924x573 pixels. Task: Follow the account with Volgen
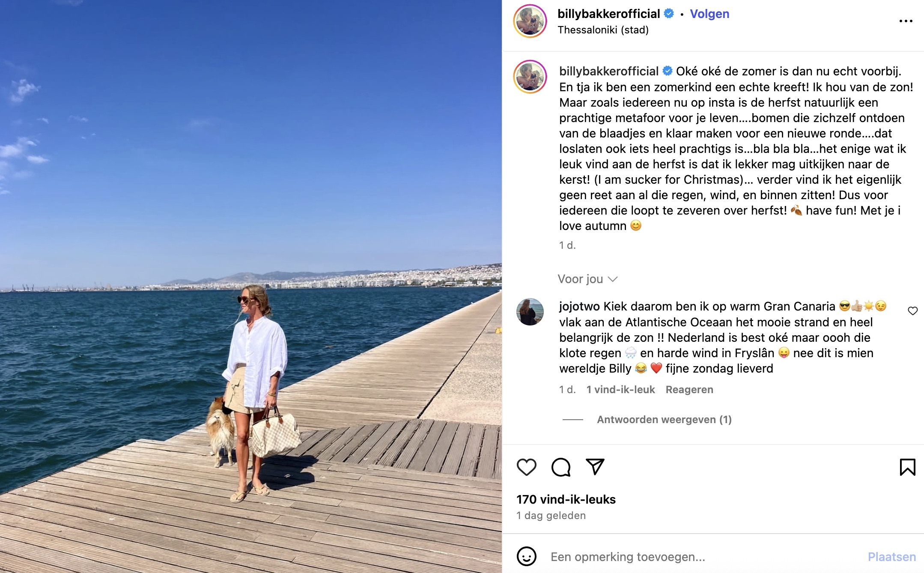(709, 14)
